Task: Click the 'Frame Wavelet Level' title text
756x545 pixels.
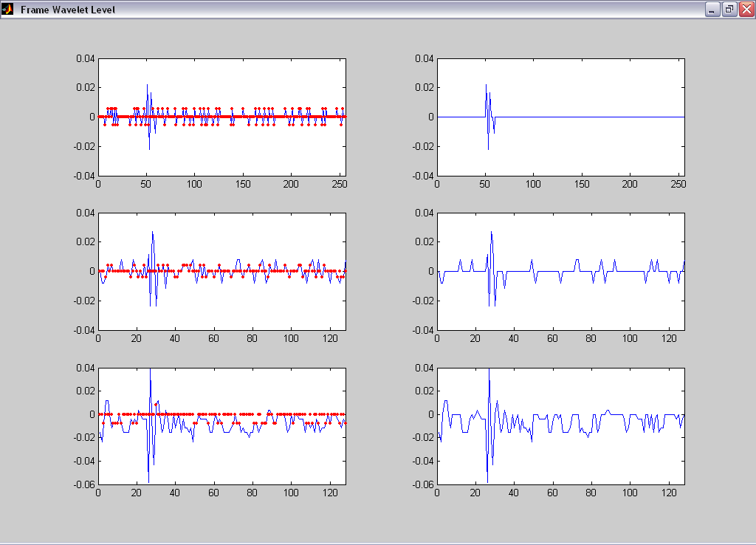Action: (x=67, y=10)
